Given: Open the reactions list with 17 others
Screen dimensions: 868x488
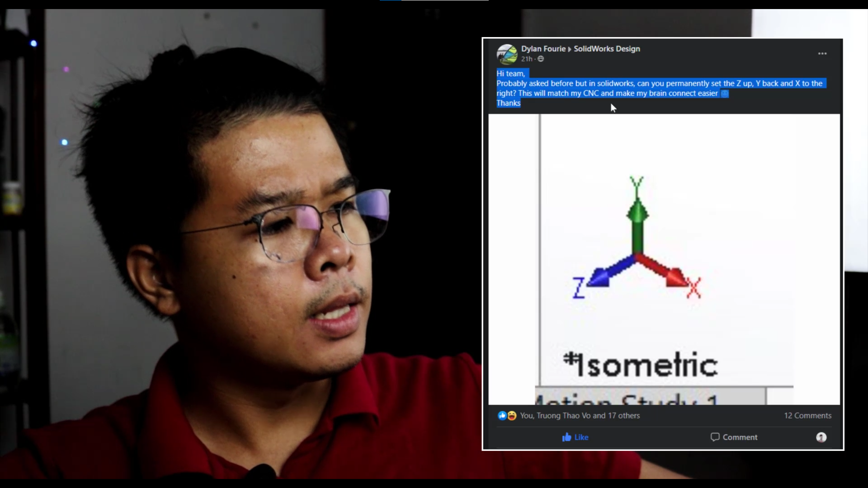Looking at the screenshot, I should coord(580,416).
